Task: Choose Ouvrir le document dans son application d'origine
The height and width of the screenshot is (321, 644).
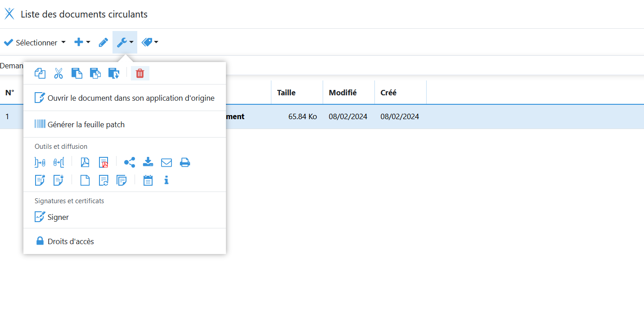Action: click(131, 98)
